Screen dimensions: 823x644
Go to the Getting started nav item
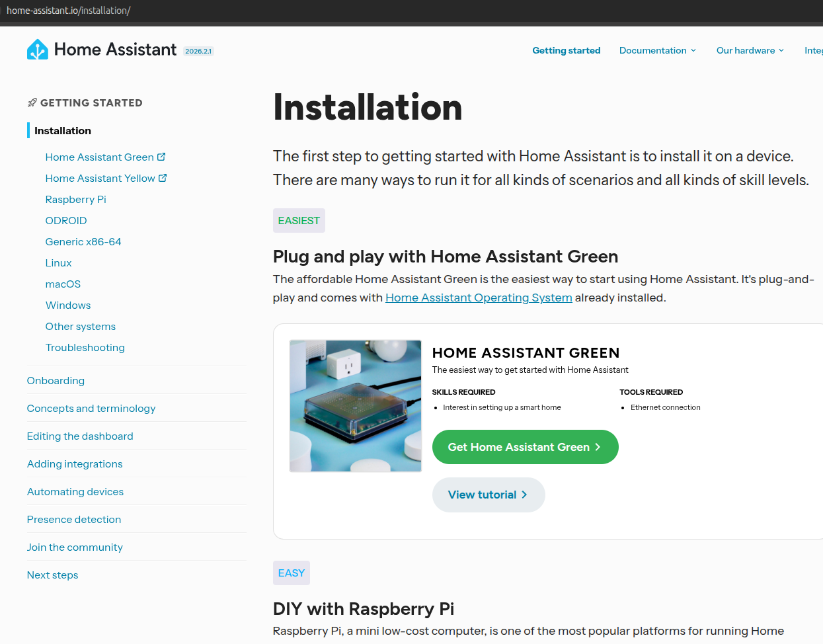click(x=567, y=50)
